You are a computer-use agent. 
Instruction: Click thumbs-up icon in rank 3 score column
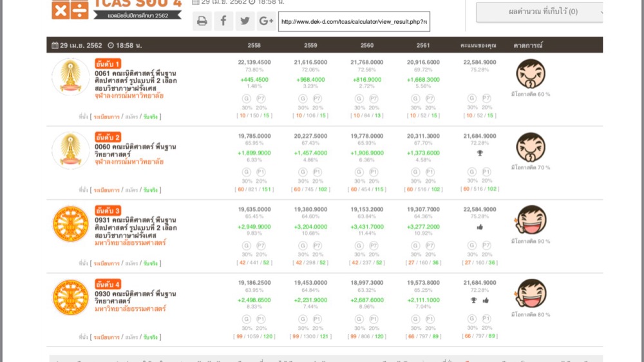click(479, 227)
